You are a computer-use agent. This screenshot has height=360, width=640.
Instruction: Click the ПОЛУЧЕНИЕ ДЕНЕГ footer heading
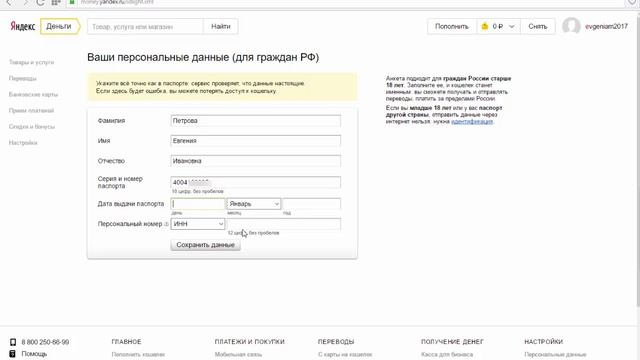[452, 342]
